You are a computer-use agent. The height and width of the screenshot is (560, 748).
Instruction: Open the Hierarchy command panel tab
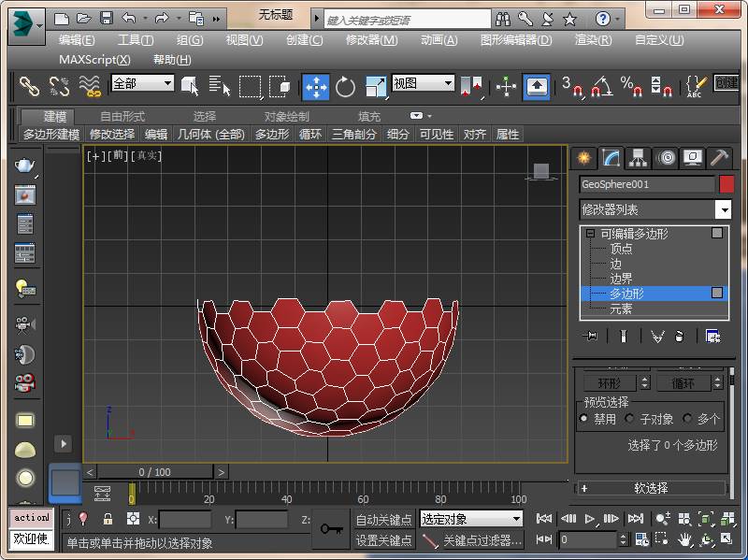pyautogui.click(x=638, y=157)
